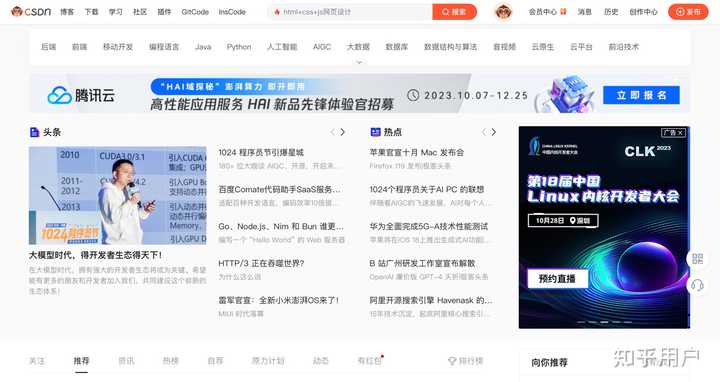Select the 云平台 category

point(581,47)
